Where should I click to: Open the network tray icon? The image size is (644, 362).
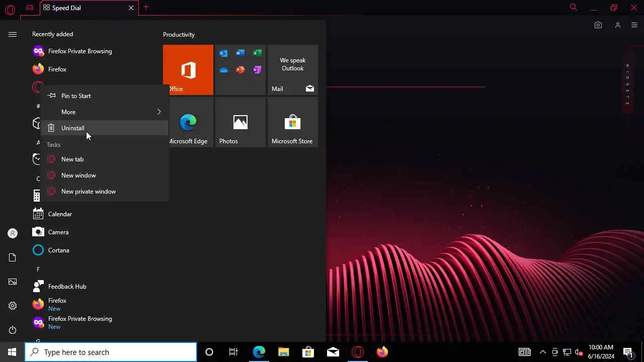(567, 352)
